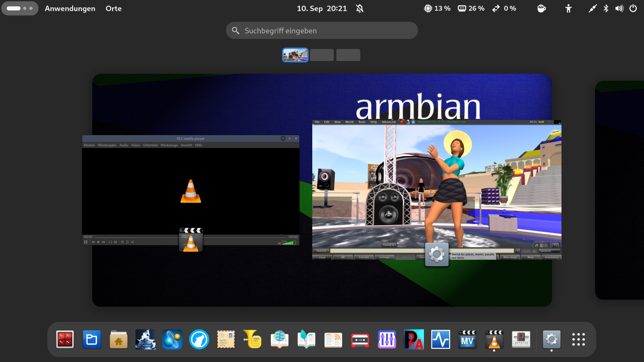Show all applications grid button
Viewport: 644px width, 362px height.
click(x=579, y=340)
